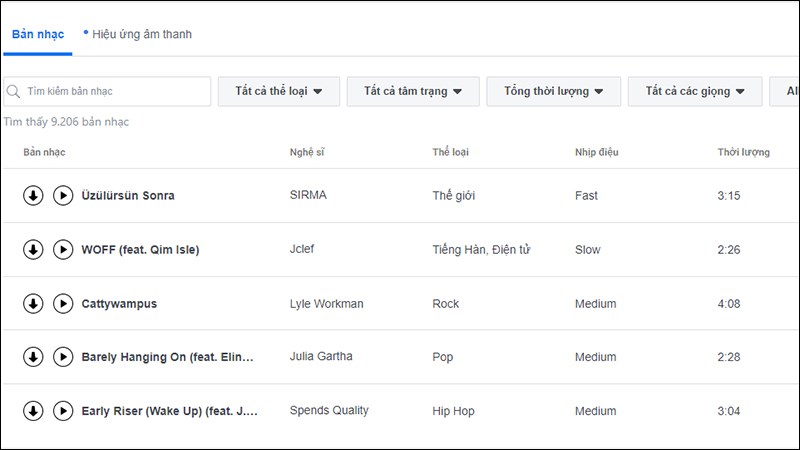
Task: Play WOFF (feat. Qim Isle) preview
Action: coord(63,249)
